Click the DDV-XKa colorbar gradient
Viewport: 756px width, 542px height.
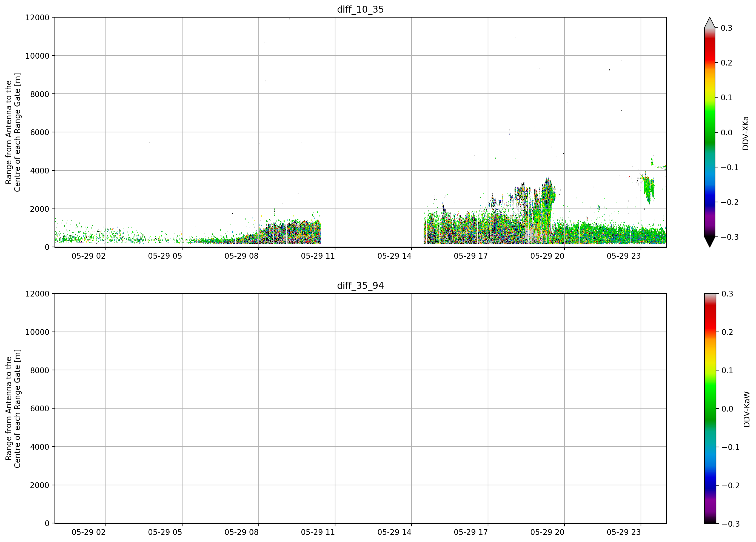tap(710, 132)
